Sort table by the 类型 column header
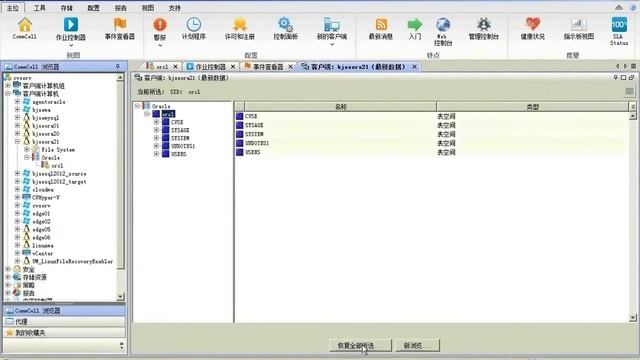Image resolution: width=640 pixels, height=360 pixels. click(x=533, y=107)
